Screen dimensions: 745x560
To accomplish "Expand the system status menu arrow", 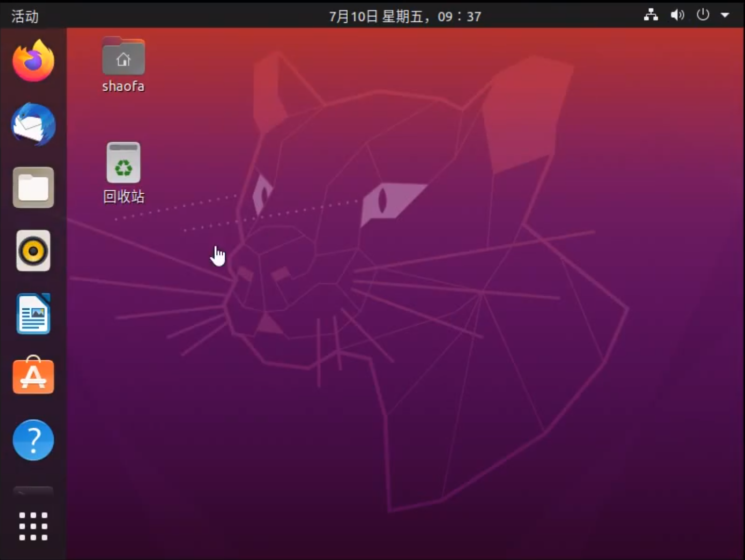I will pos(726,16).
